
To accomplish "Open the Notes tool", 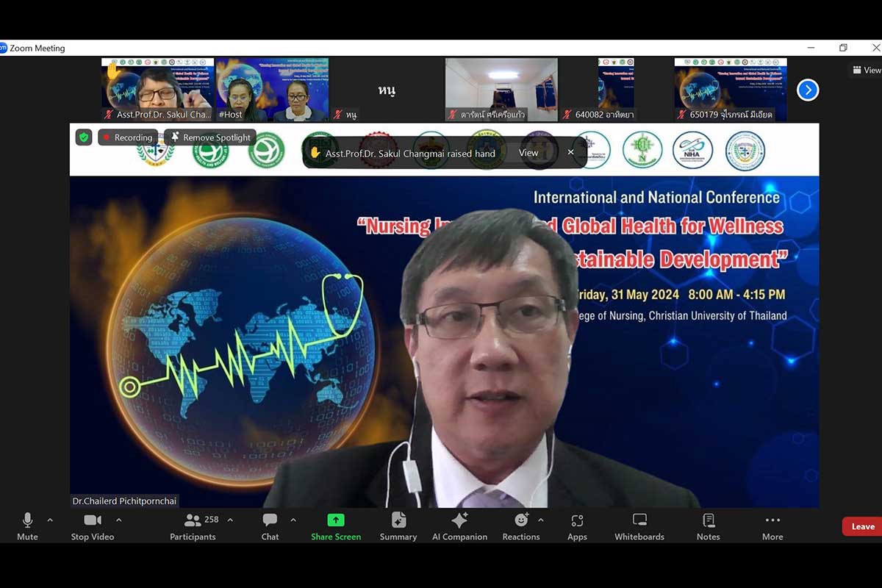I will (x=708, y=526).
